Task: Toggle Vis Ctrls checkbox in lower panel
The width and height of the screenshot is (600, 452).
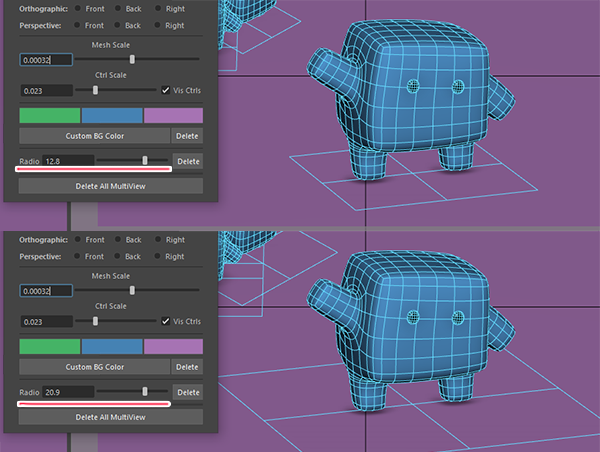Action: [166, 322]
